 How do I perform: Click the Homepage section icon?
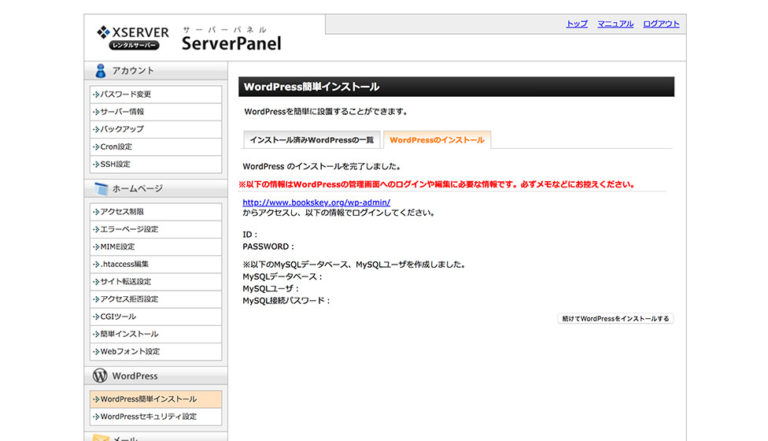tap(100, 189)
